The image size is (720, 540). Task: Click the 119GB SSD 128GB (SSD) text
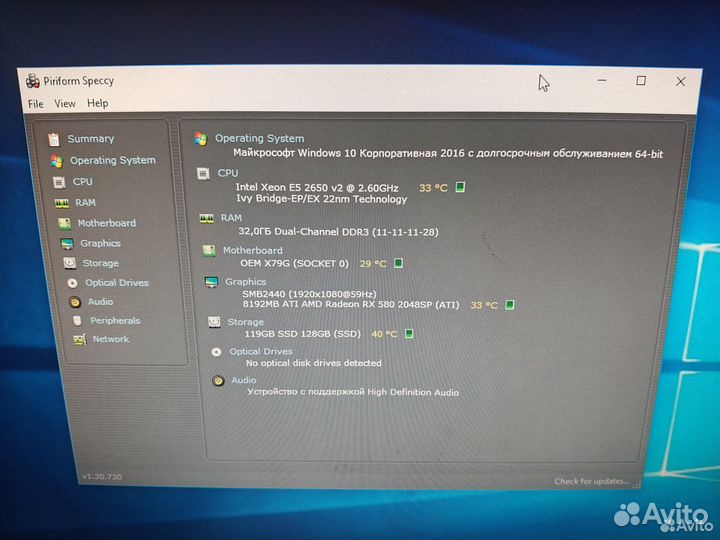tap(302, 334)
